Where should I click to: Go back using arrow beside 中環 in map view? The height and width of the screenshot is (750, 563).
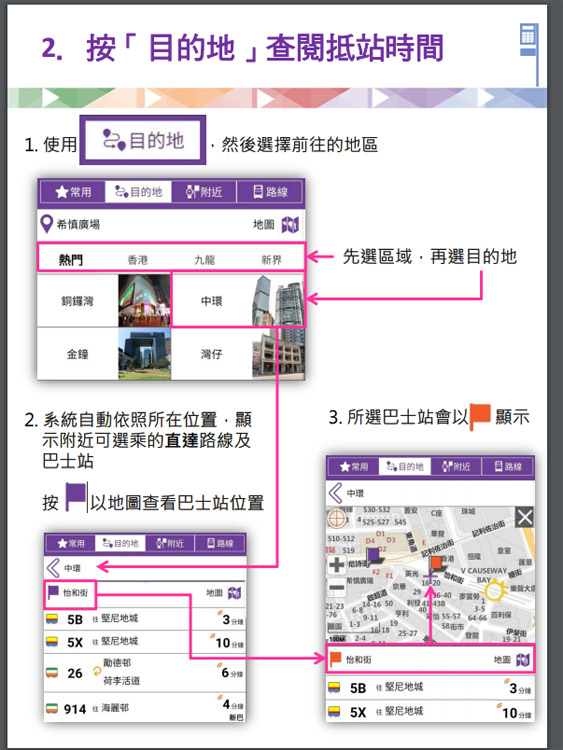(x=335, y=493)
